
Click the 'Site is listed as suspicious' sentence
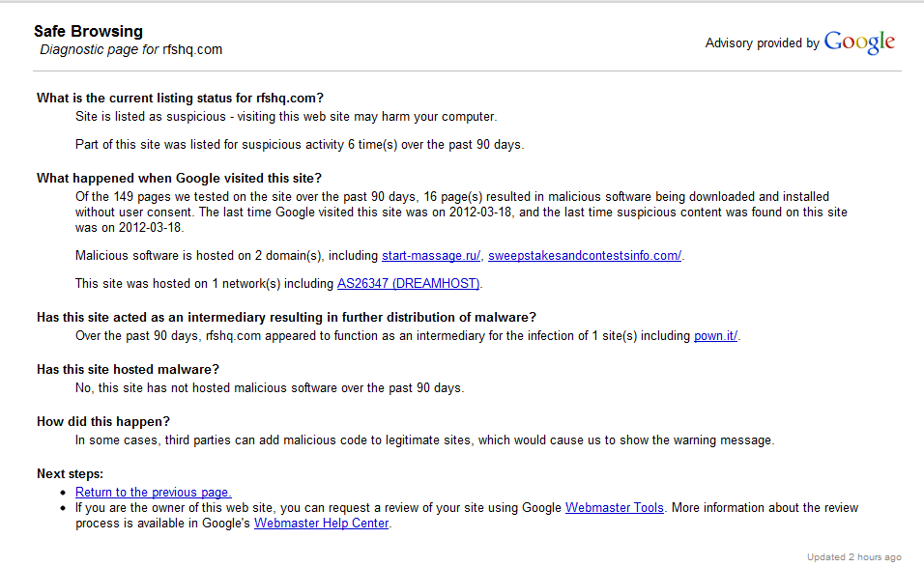pyautogui.click(x=286, y=117)
